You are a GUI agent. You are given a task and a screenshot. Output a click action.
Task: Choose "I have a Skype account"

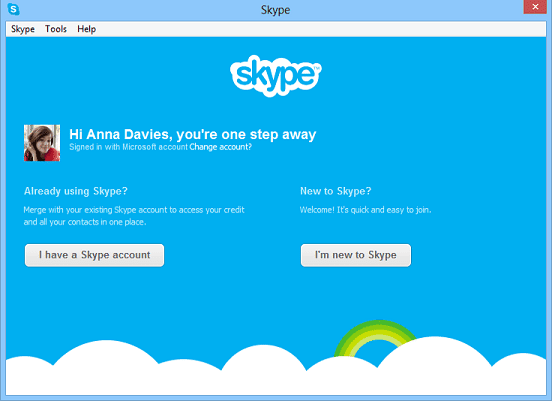[x=94, y=255]
